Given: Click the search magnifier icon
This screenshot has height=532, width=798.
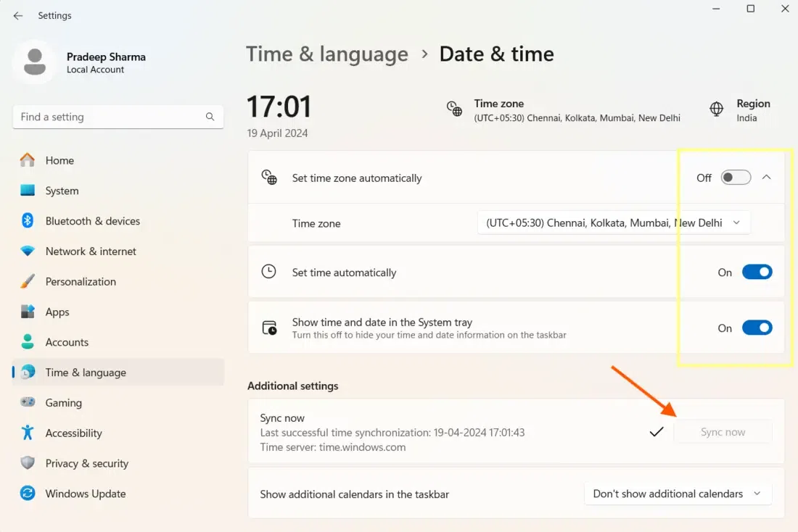Looking at the screenshot, I should (210, 117).
